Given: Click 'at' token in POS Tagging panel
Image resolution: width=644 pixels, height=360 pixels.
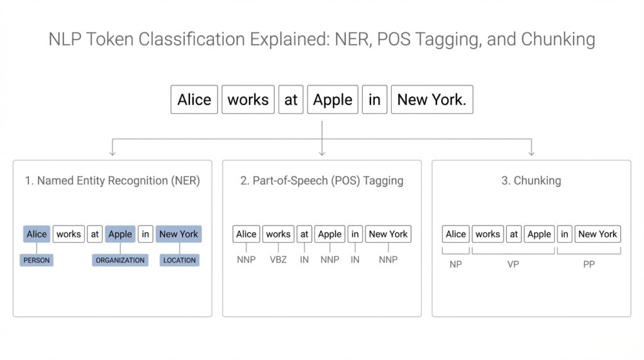Looking at the screenshot, I should pos(304,234).
